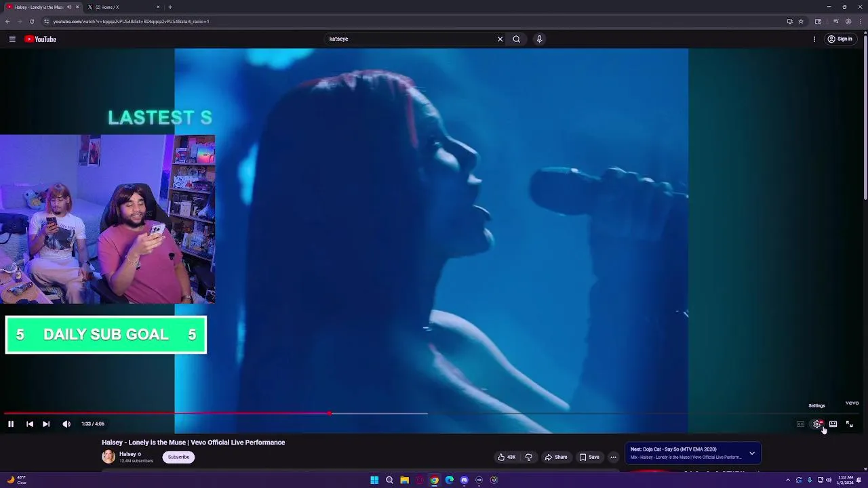Bookmark this page with the star
This screenshot has width=868, height=488.
tap(801, 21)
